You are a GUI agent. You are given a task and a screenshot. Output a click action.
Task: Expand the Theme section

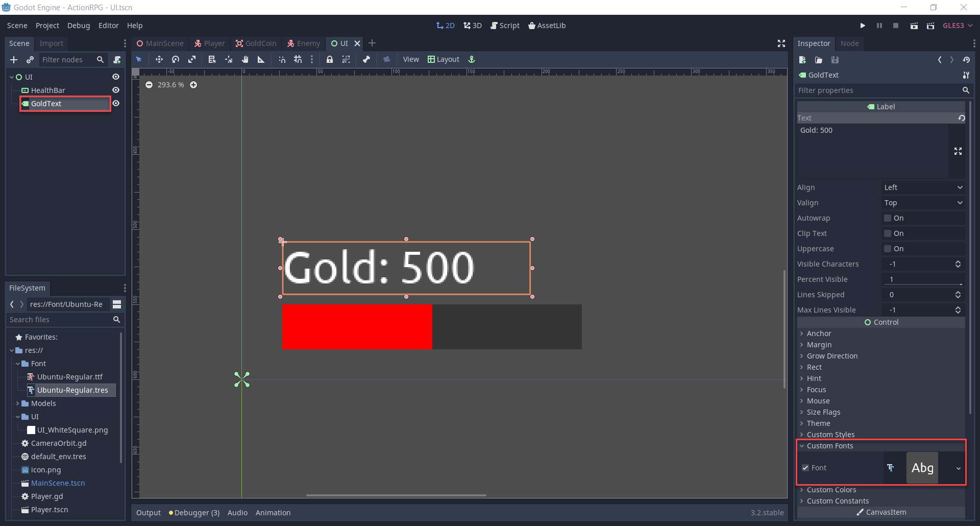tap(819, 423)
